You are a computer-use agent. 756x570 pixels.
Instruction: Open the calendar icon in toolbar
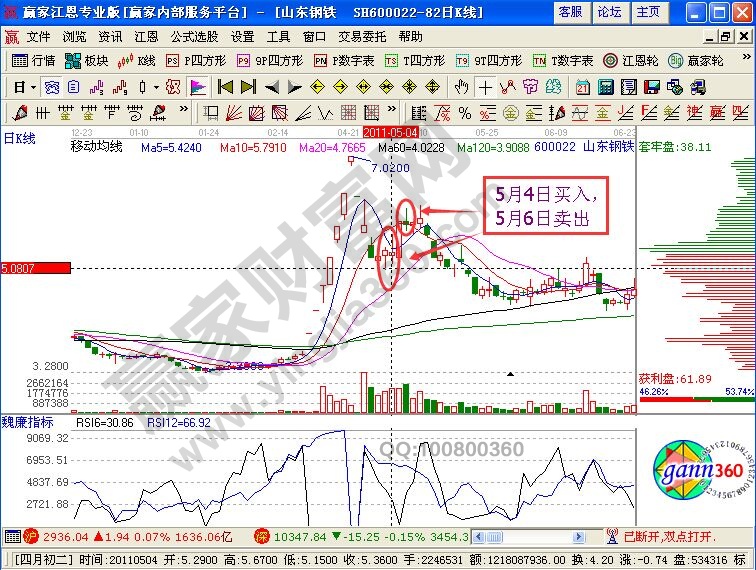(582, 87)
